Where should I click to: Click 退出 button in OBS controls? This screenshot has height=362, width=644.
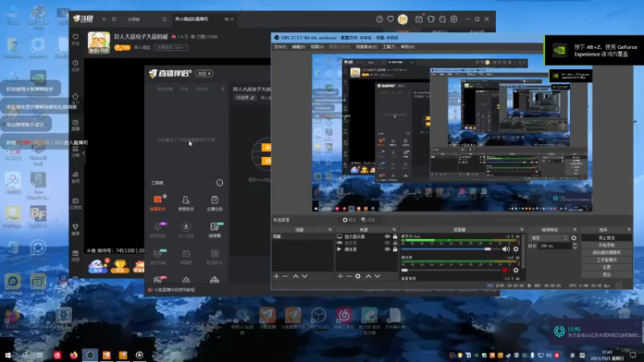point(607,274)
